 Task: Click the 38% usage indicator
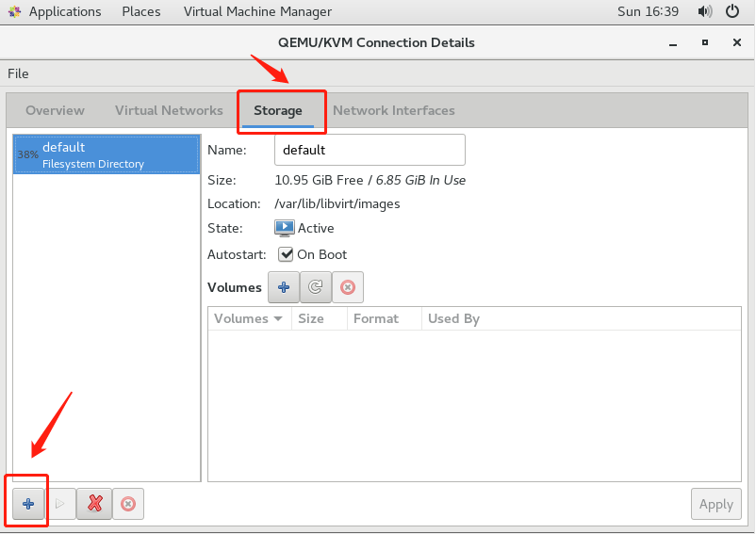click(x=27, y=154)
